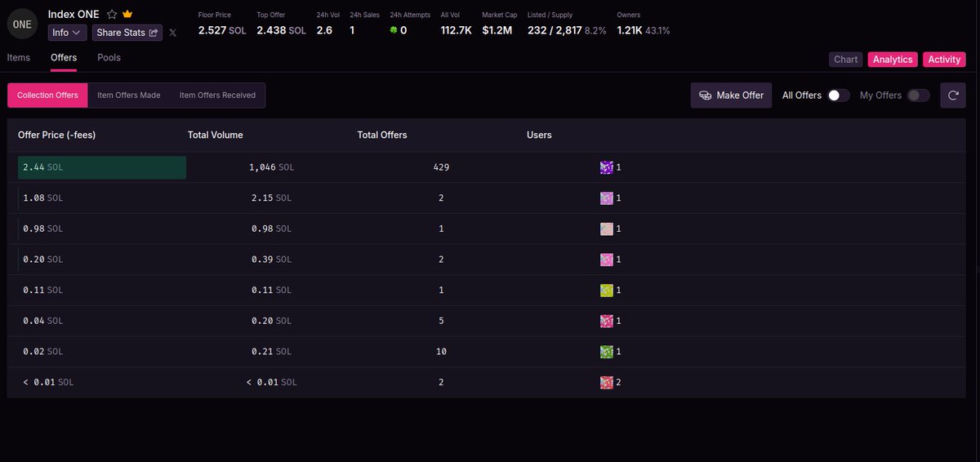Open the Pools tab
Image resolution: width=980 pixels, height=462 pixels.
(x=109, y=58)
